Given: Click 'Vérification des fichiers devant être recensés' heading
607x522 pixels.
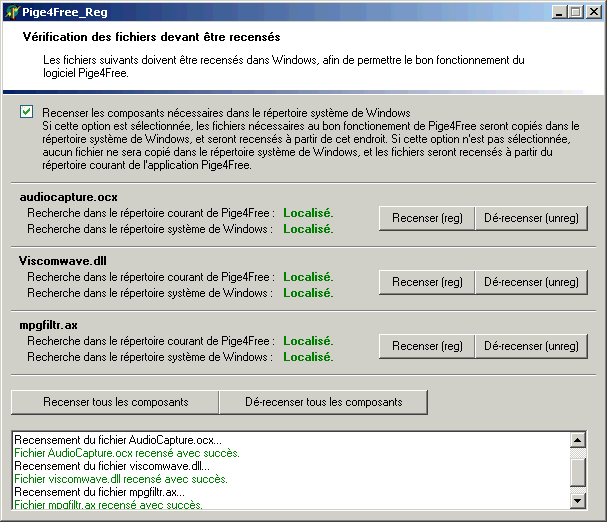Looking at the screenshot, I should tap(151, 37).
